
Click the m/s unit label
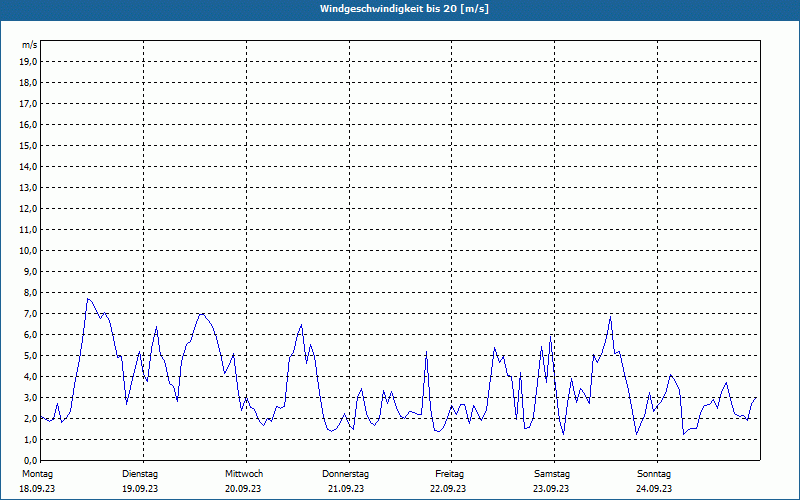pos(30,45)
